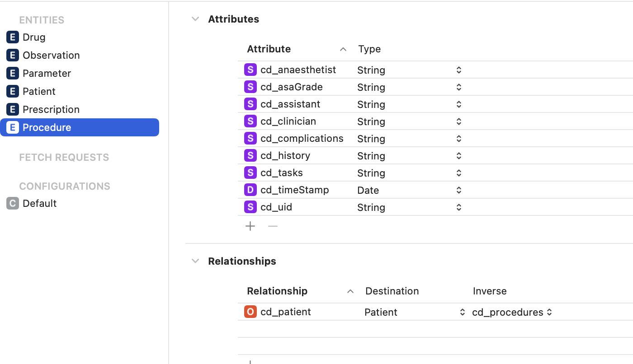Click the Observation entity icon
Screen dimensions: 633x364
click(x=13, y=55)
